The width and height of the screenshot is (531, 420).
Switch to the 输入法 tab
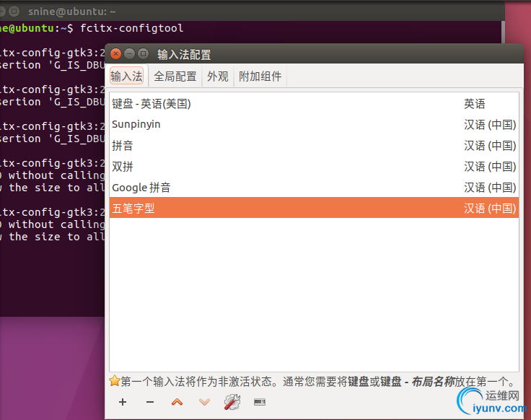click(126, 76)
